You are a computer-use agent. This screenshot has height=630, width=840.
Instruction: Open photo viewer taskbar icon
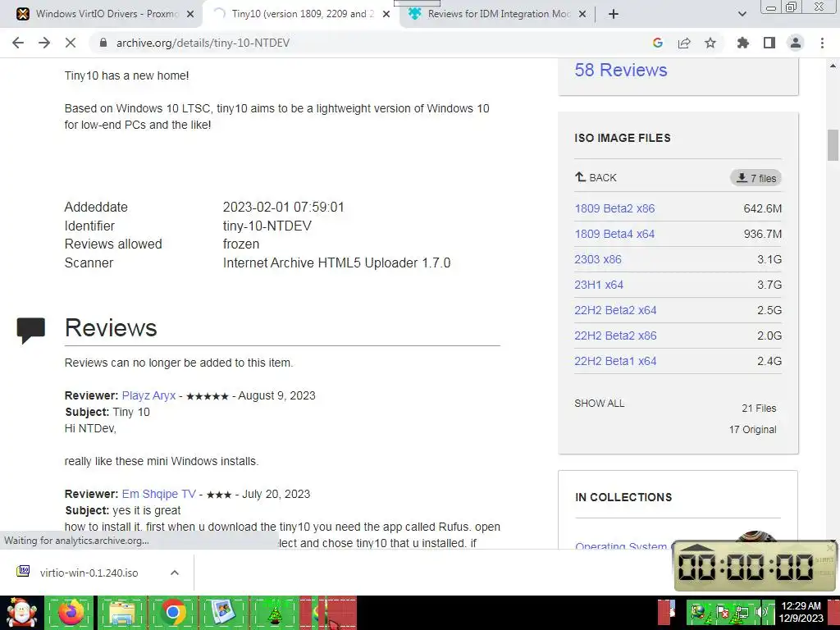(223, 612)
